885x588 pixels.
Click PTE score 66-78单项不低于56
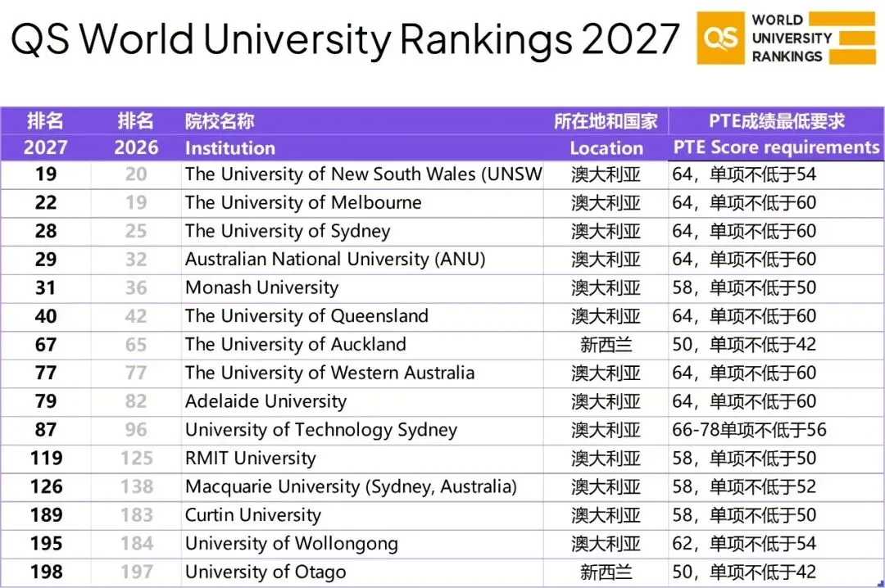click(749, 429)
